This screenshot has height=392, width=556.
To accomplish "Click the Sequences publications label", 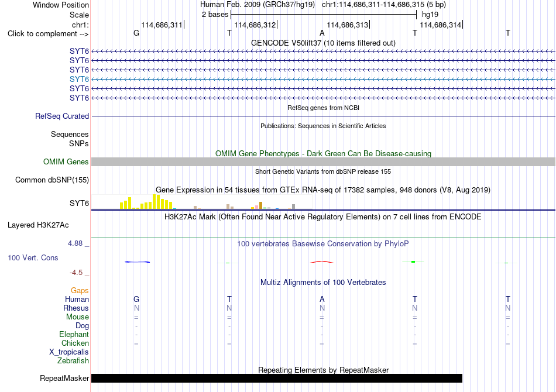I will pos(70,135).
